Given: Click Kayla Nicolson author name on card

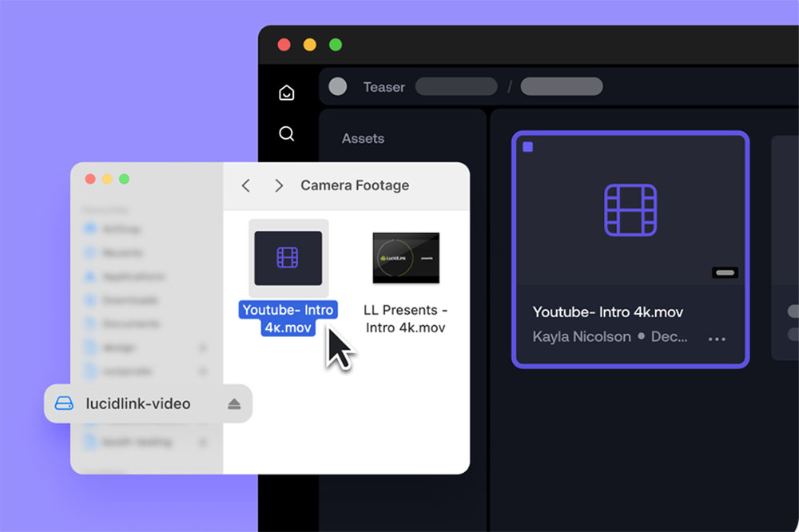Looking at the screenshot, I should [582, 337].
